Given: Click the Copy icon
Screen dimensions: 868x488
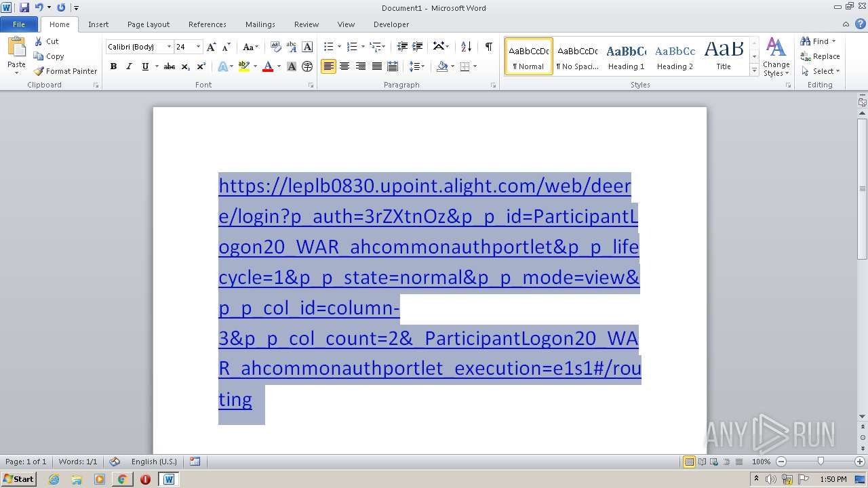Looking at the screenshot, I should pyautogui.click(x=39, y=56).
